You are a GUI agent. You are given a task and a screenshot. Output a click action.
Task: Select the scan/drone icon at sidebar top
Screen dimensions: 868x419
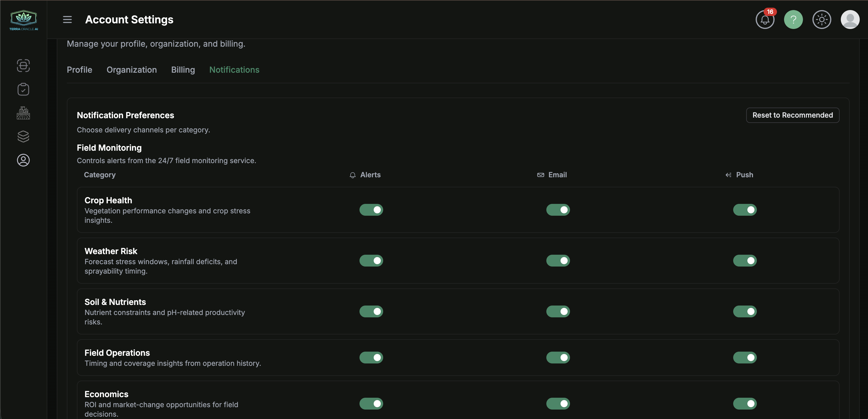pyautogui.click(x=23, y=66)
